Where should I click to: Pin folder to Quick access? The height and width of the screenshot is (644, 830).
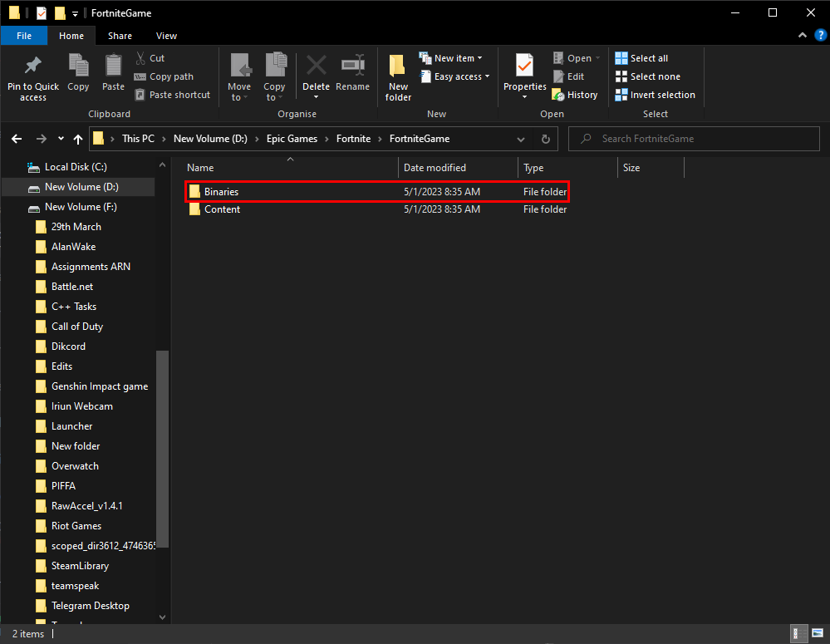point(33,78)
